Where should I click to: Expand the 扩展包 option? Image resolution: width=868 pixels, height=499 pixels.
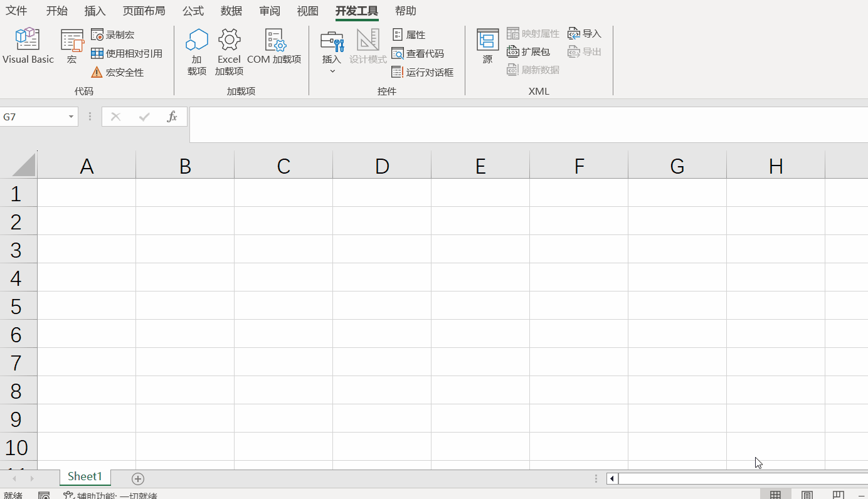531,51
